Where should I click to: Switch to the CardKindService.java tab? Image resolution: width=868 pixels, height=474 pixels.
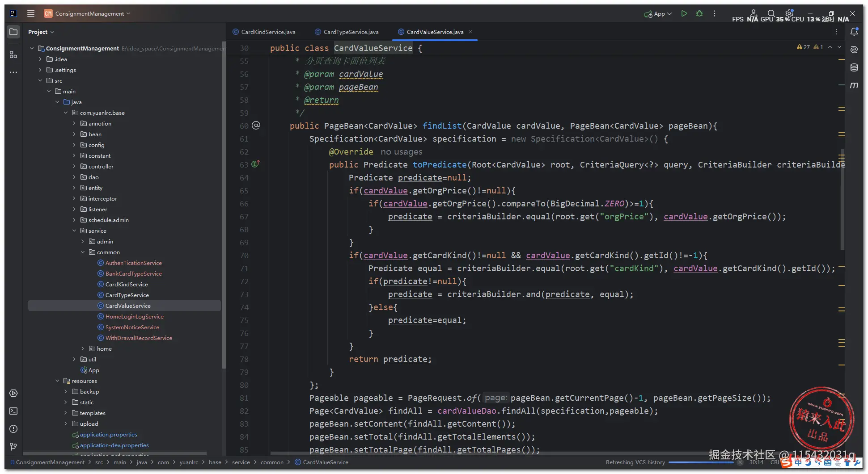pos(264,32)
